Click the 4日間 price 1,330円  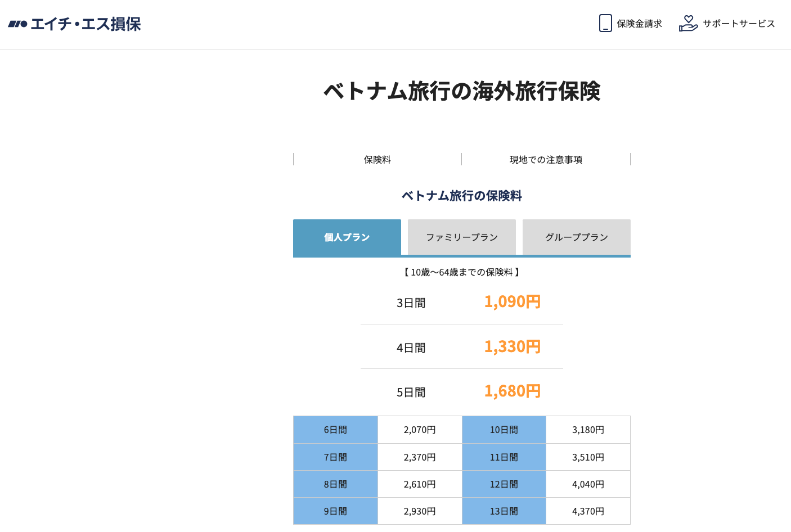pos(512,347)
